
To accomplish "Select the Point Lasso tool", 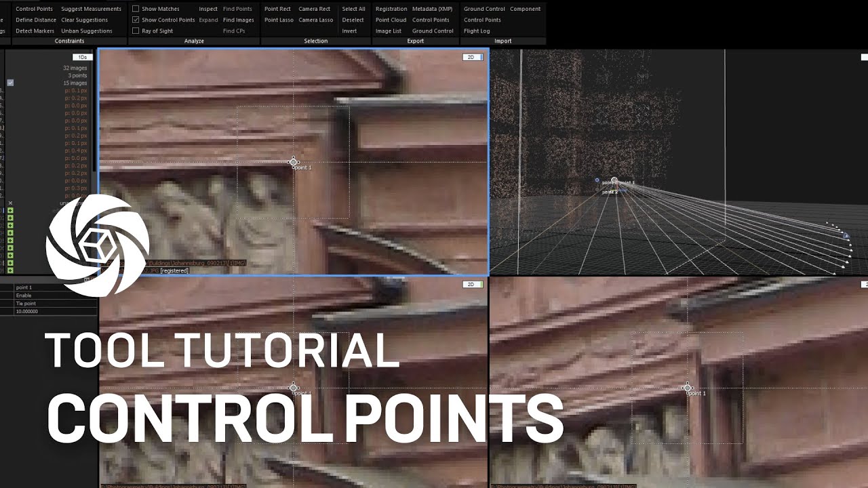I will pos(279,20).
